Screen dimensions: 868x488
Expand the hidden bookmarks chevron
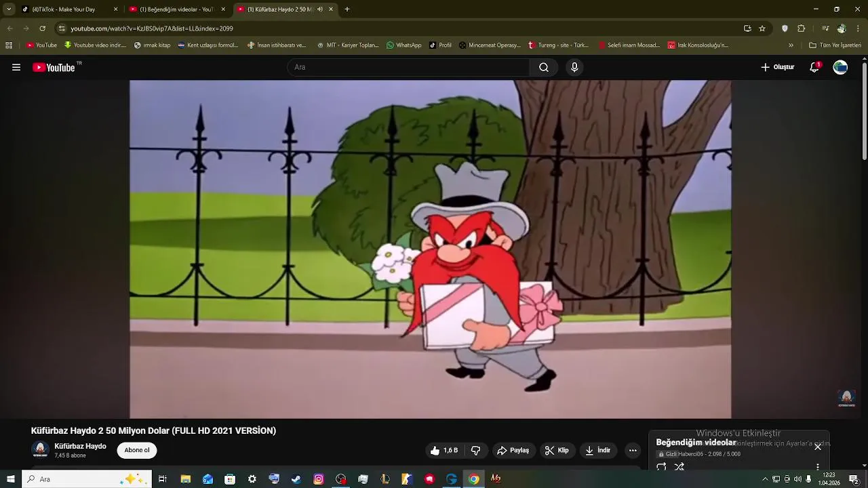[791, 45]
